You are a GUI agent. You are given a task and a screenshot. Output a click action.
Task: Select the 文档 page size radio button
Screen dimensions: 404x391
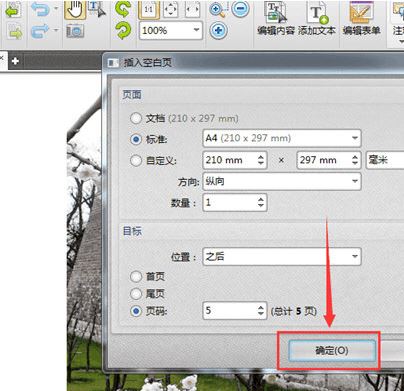(136, 118)
